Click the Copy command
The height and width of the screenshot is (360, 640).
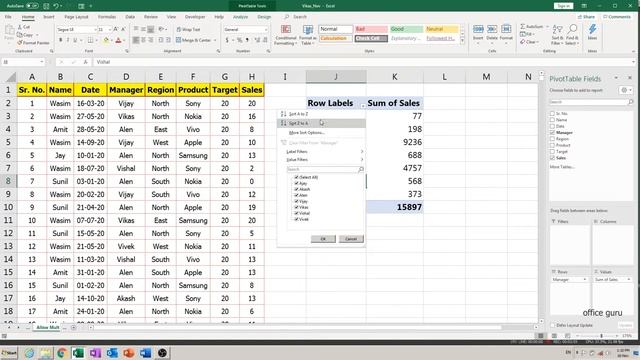25,35
